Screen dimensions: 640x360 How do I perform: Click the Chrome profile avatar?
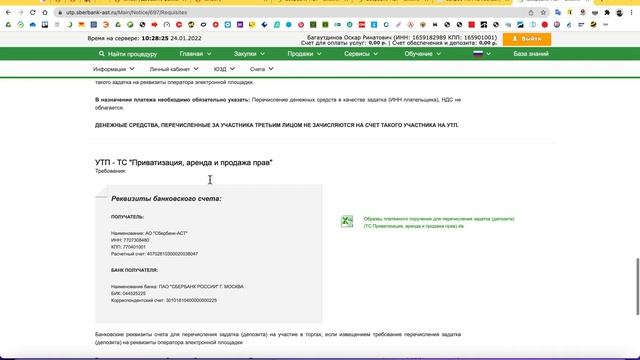tap(619, 13)
